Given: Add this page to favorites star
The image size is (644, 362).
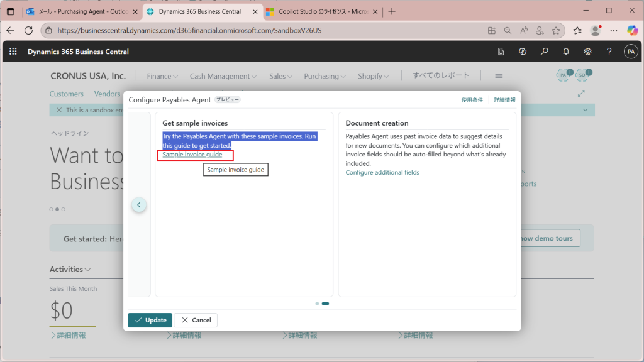Looking at the screenshot, I should tap(556, 30).
